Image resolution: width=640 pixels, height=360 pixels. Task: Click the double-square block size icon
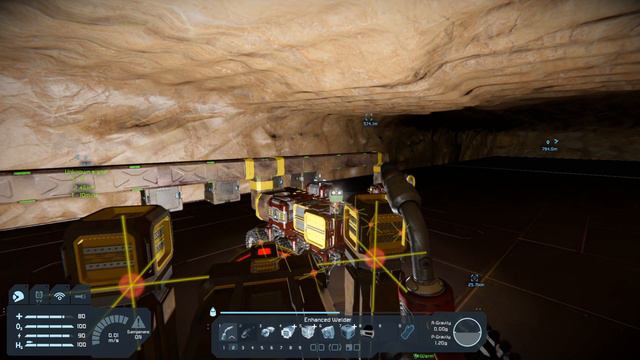tap(317, 347)
